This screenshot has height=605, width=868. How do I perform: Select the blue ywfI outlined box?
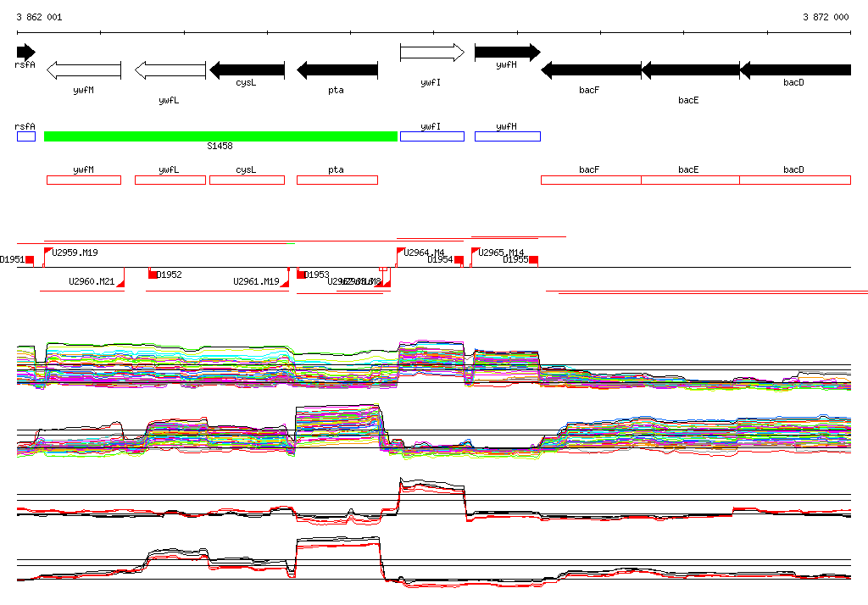431,136
